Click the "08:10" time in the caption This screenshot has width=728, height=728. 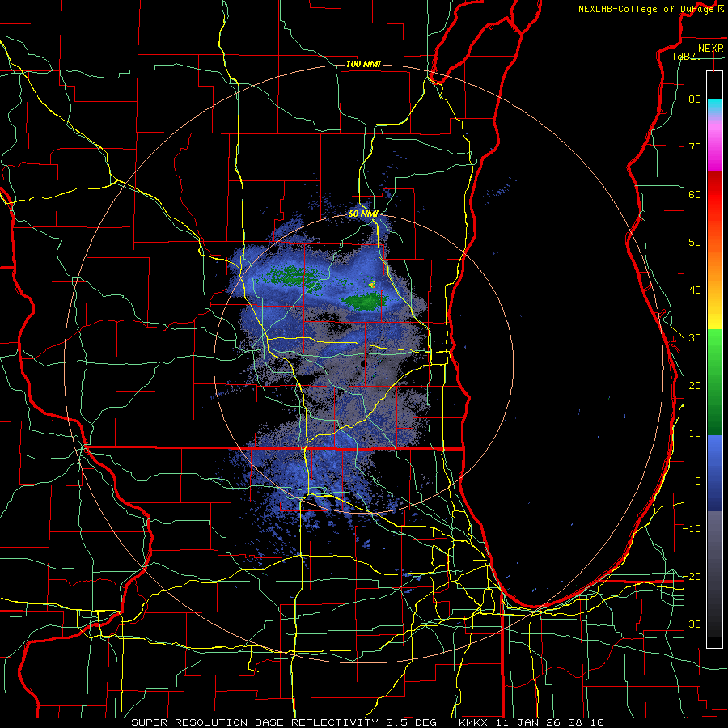(585, 722)
